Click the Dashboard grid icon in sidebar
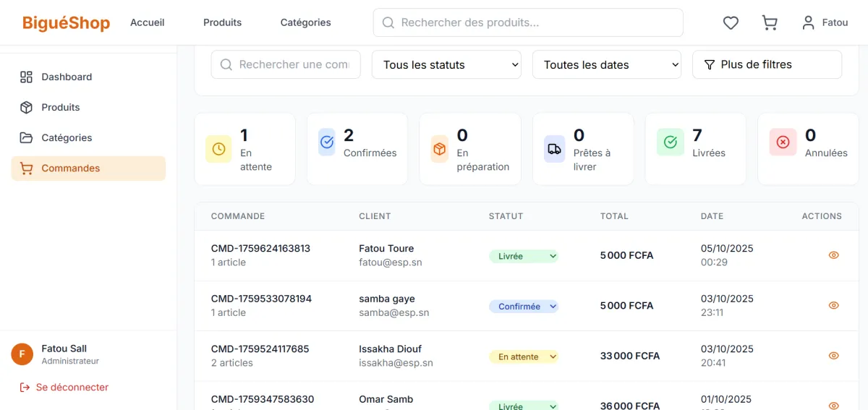 click(x=26, y=77)
